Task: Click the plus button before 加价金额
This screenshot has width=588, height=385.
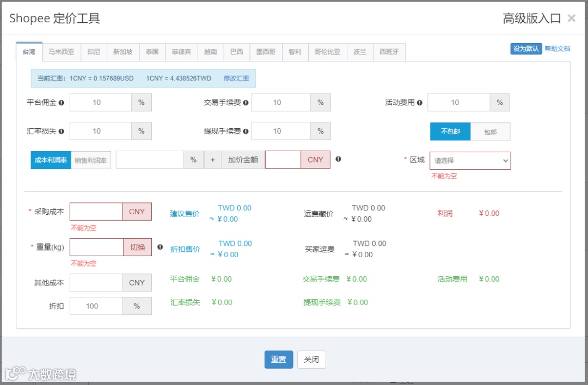Action: pos(213,160)
